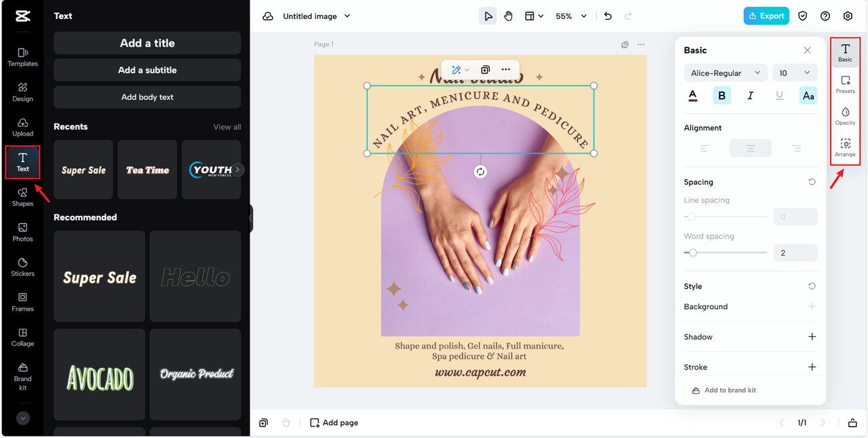Screen dimensions: 868x438
Task: Click the duplicate icon in floating toolbar
Action: (486, 70)
